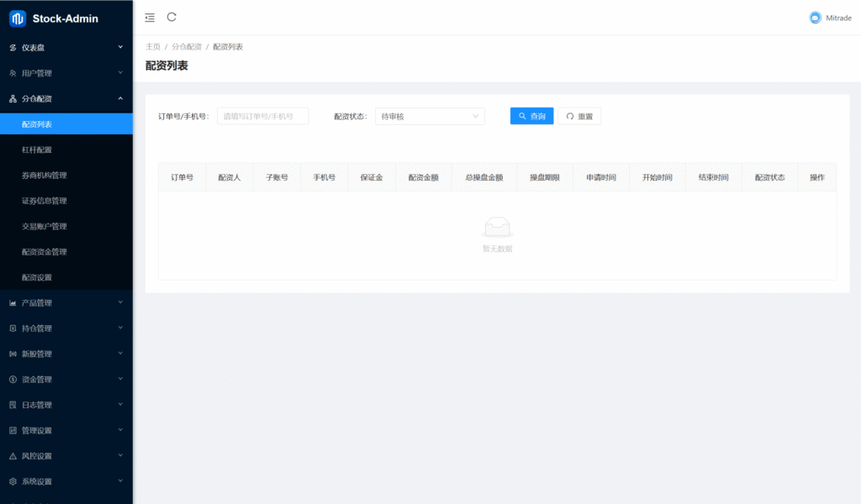Open the Mitrade user avatar
This screenshot has height=504, width=861.
(815, 18)
